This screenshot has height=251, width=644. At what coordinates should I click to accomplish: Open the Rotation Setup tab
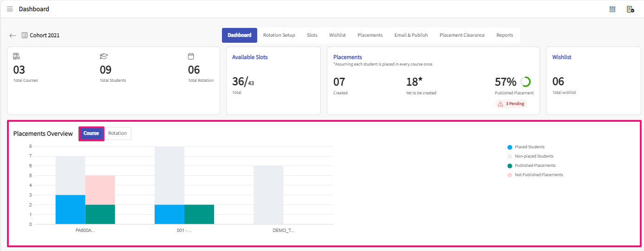click(x=279, y=35)
